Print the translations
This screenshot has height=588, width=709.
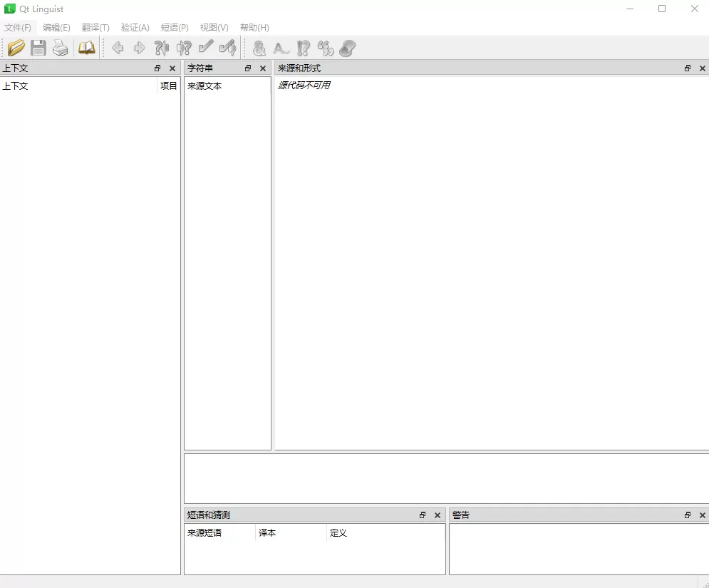[x=61, y=48]
